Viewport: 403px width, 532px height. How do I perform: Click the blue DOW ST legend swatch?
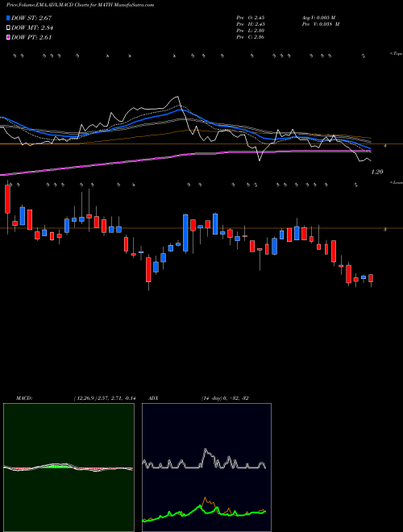[x=9, y=18]
